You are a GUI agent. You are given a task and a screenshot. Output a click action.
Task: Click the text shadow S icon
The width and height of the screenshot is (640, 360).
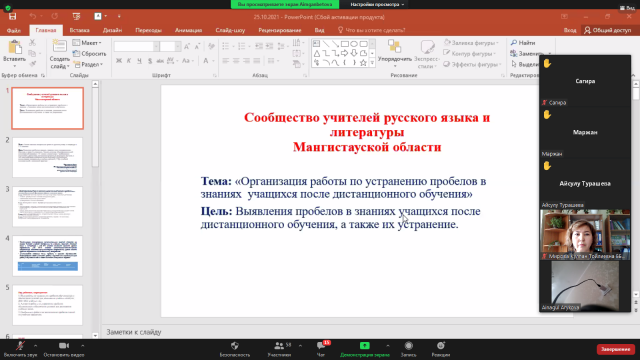150,61
